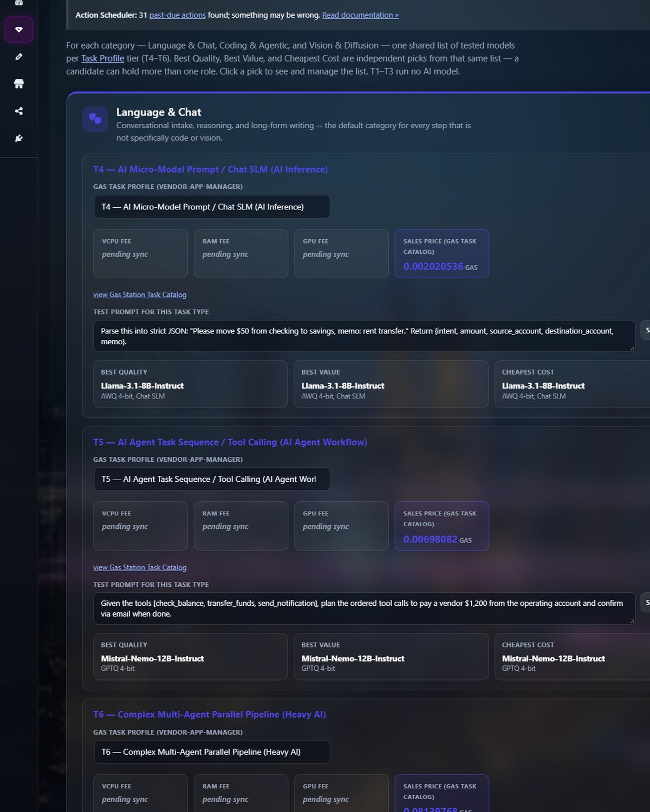The width and height of the screenshot is (650, 812).
Task: Open the T6 gas task profile dropdown
Action: coord(212,752)
